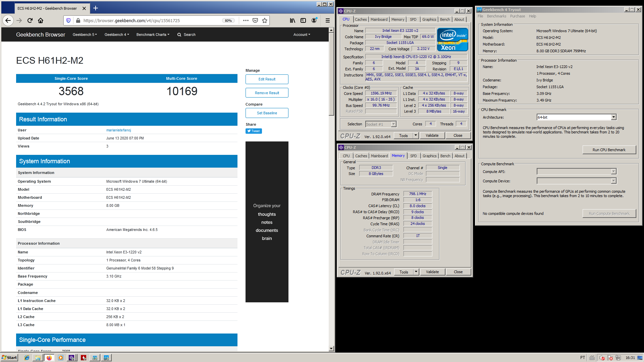Click the muted volume tray icon

coord(602,358)
